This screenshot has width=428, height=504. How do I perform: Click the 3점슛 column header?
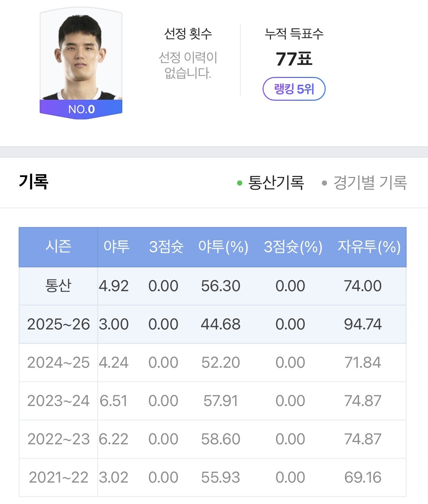pyautogui.click(x=166, y=247)
